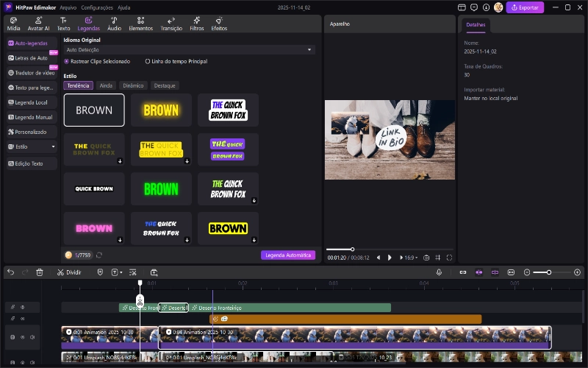Expand the Estilo section in sidebar
This screenshot has width=588, height=368.
pos(30,146)
